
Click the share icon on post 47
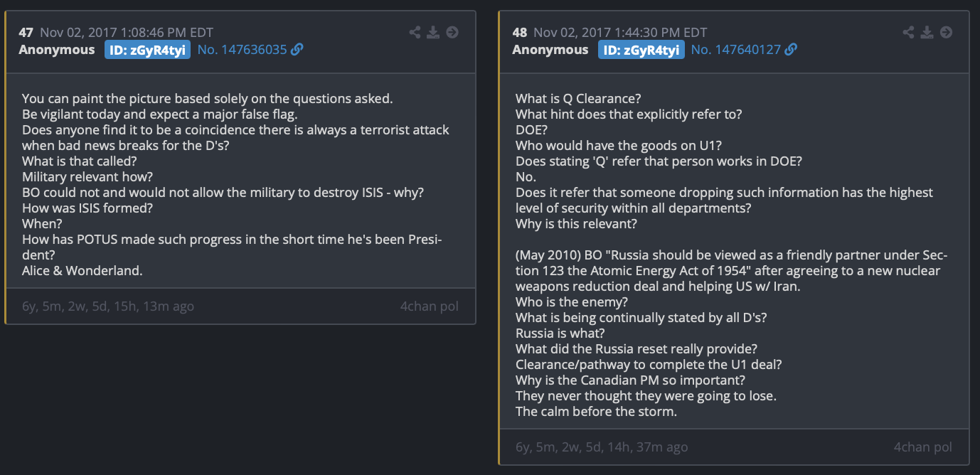(x=415, y=32)
